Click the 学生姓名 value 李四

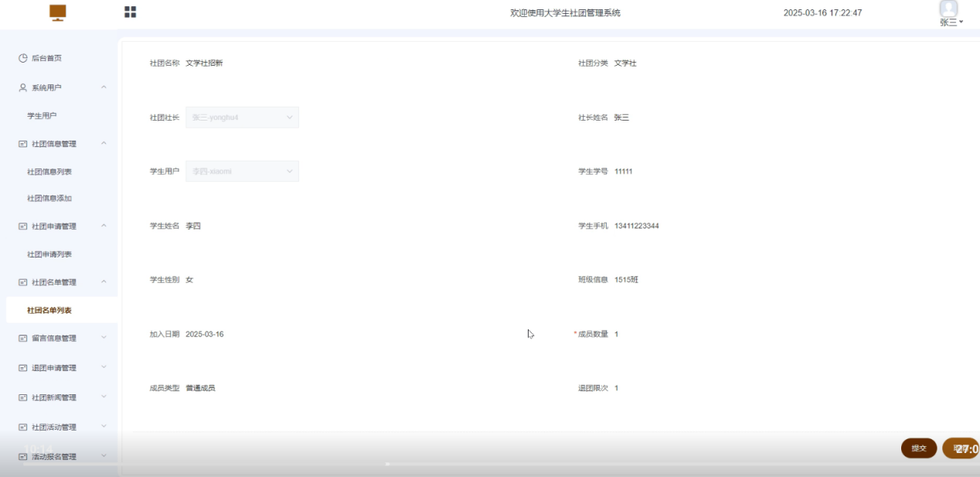[193, 226]
